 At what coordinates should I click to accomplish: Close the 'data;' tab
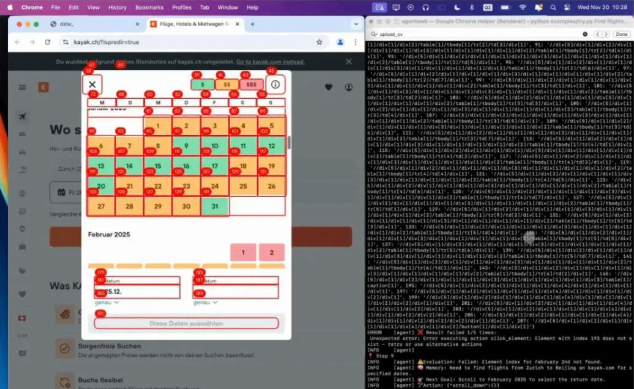tap(137, 24)
